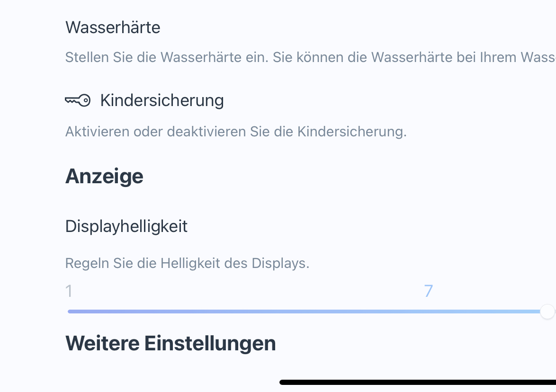Click the middle of the brightness slider track

coord(305,312)
